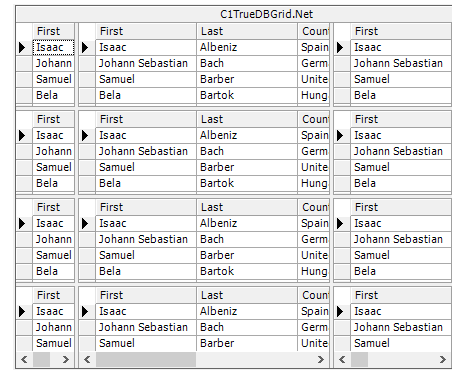
Task: Select the Bach cell in the top middle grid
Action: 247,63
